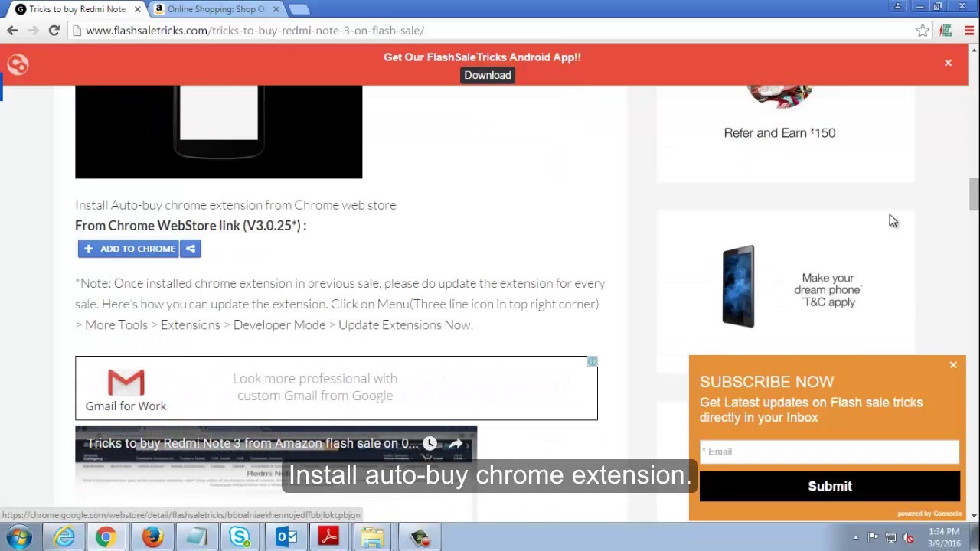Download the FlashSaleTricks Android app

click(488, 75)
